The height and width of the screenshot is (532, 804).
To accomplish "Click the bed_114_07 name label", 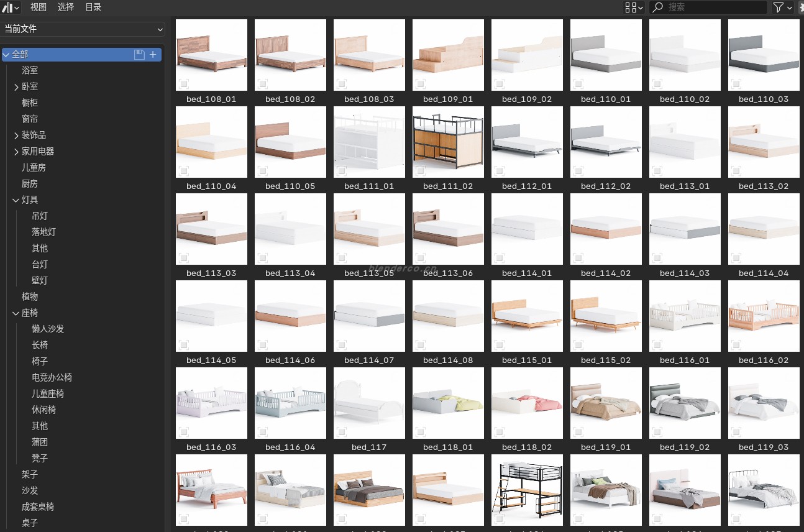I will (x=369, y=360).
